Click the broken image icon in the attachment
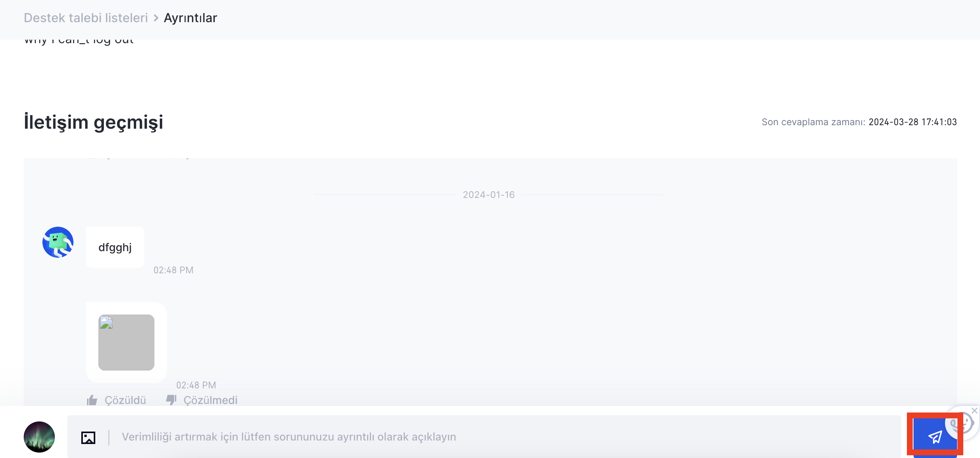980x458 pixels. 106,322
